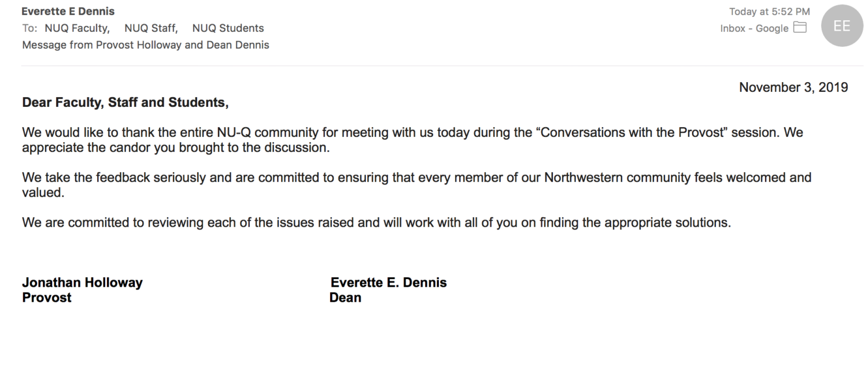868x378 pixels.
Task: Click the greeting Dear Faculty, Staff and Students
Action: click(x=125, y=103)
